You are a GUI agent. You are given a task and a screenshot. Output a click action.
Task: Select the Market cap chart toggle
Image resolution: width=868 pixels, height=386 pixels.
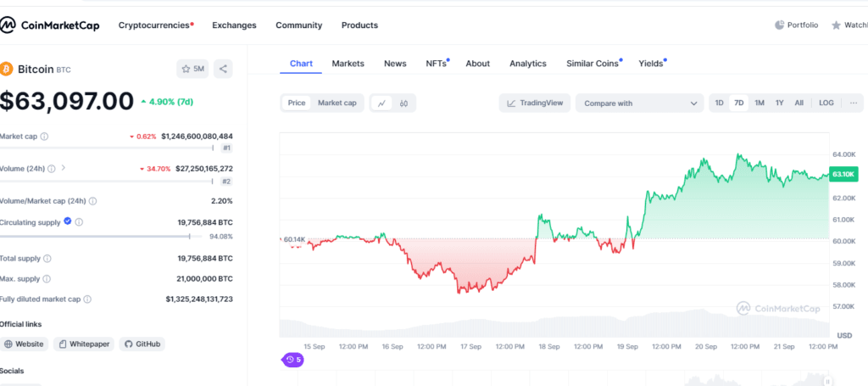[337, 103]
